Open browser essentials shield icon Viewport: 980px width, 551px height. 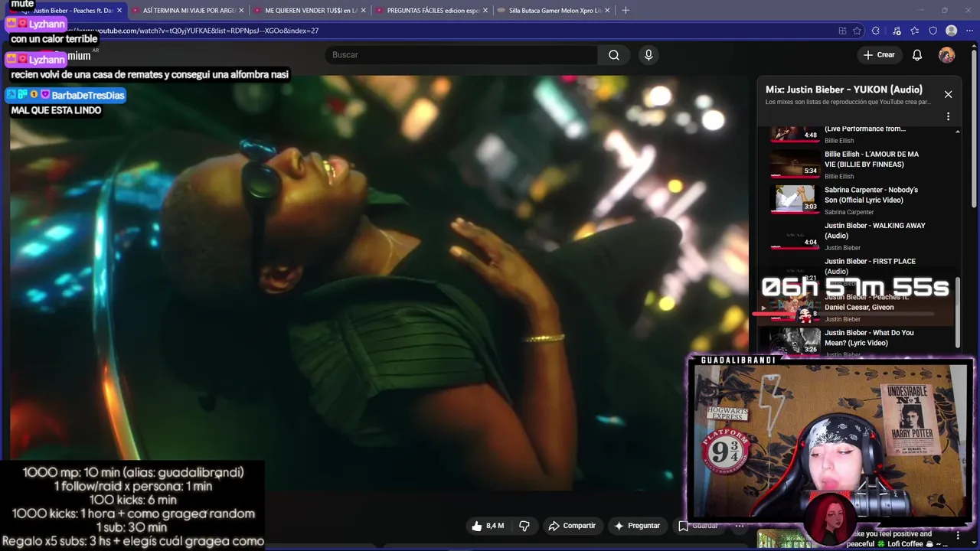[933, 31]
